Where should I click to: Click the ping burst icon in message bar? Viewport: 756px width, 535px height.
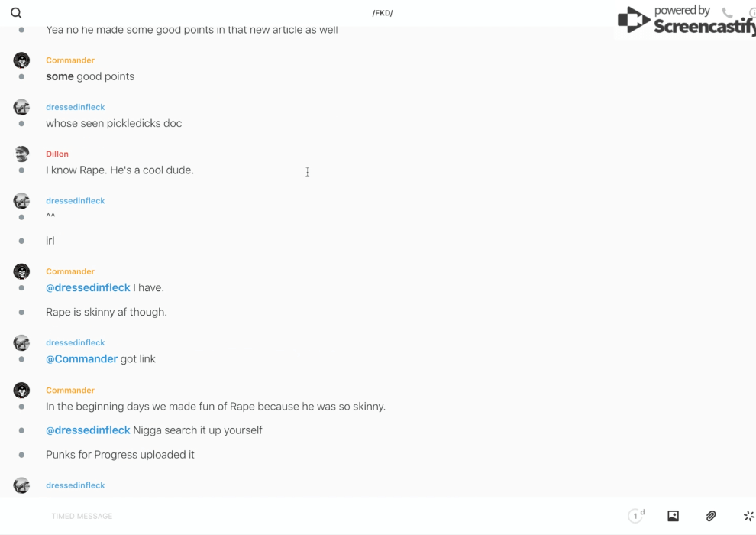coord(748,516)
